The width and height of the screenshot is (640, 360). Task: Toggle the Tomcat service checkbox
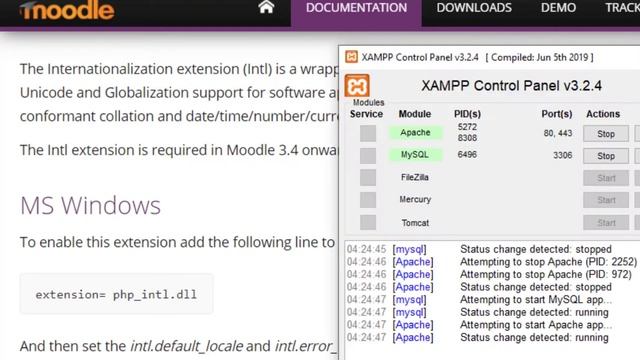(x=368, y=222)
